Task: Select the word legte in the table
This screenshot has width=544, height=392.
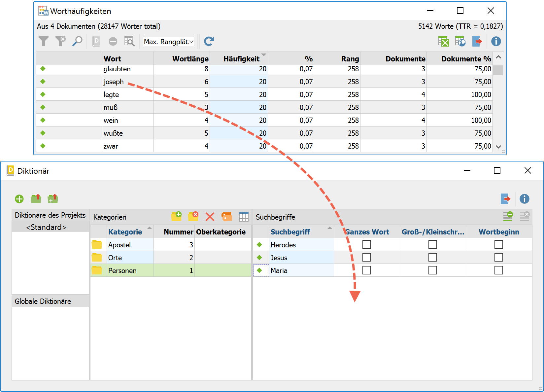Action: pyautogui.click(x=111, y=94)
